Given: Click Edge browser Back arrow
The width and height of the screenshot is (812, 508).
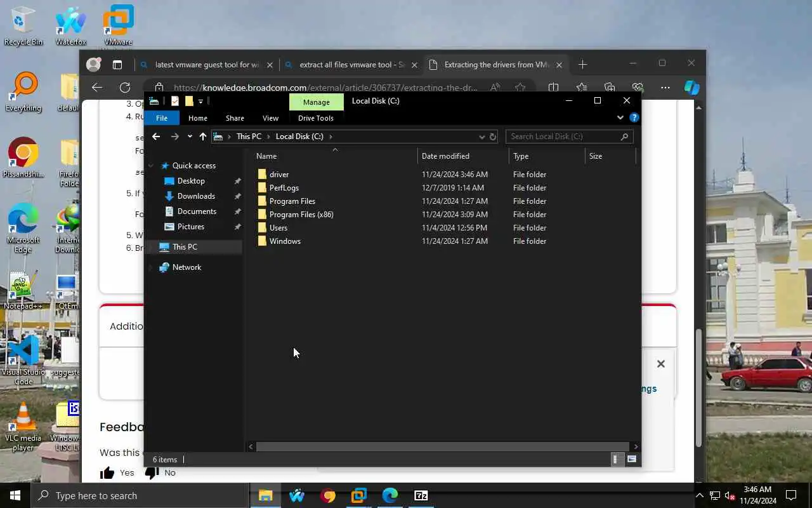Looking at the screenshot, I should (97, 88).
